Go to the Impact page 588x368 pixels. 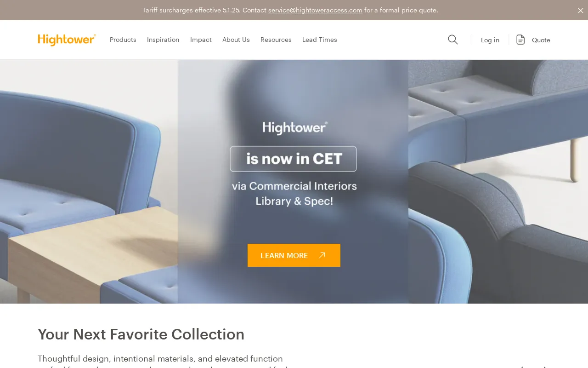tap(201, 40)
